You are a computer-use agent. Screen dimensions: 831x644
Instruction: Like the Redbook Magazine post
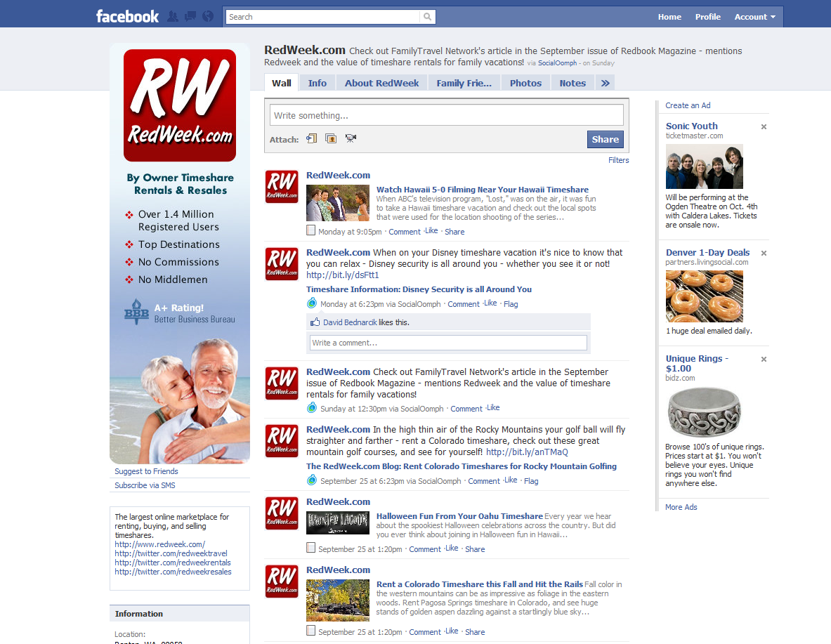click(493, 407)
